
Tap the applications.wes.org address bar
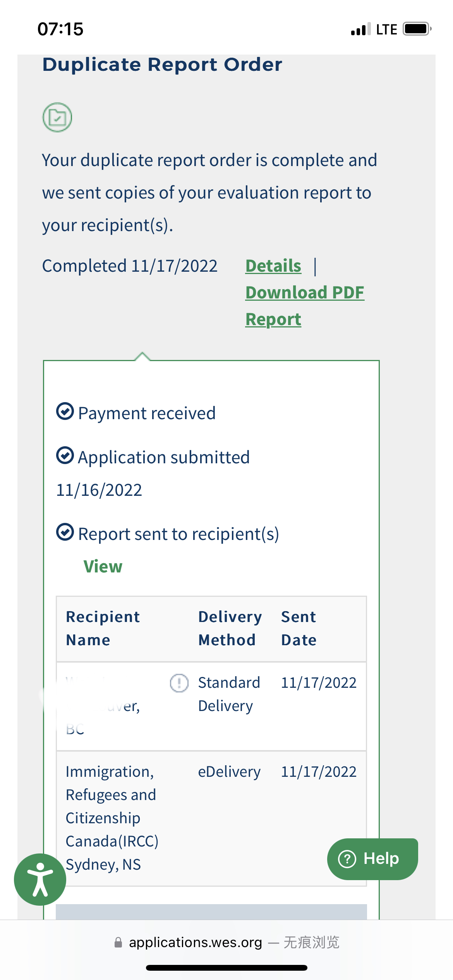[x=226, y=942]
